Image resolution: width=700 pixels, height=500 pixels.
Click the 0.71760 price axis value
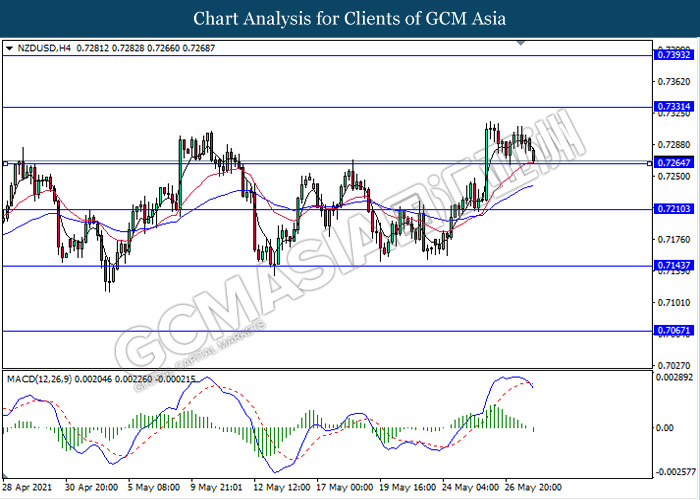click(x=674, y=240)
